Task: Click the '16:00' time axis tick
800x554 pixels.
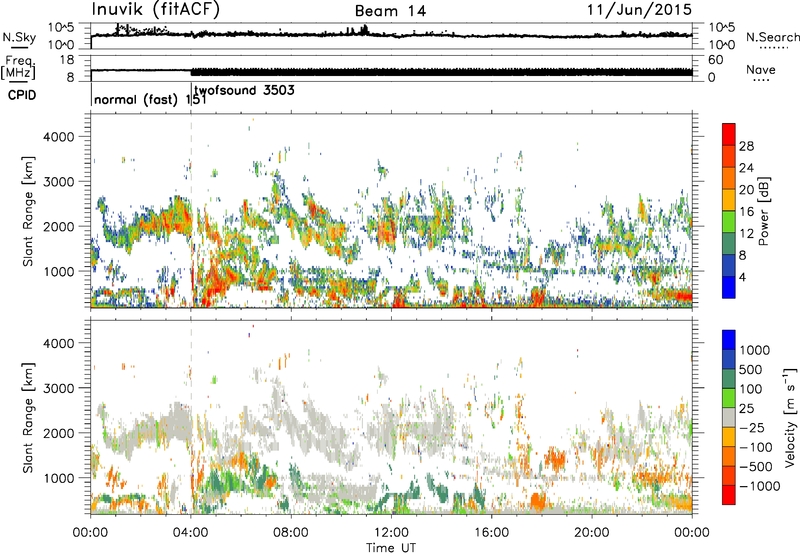Action: pos(491,533)
